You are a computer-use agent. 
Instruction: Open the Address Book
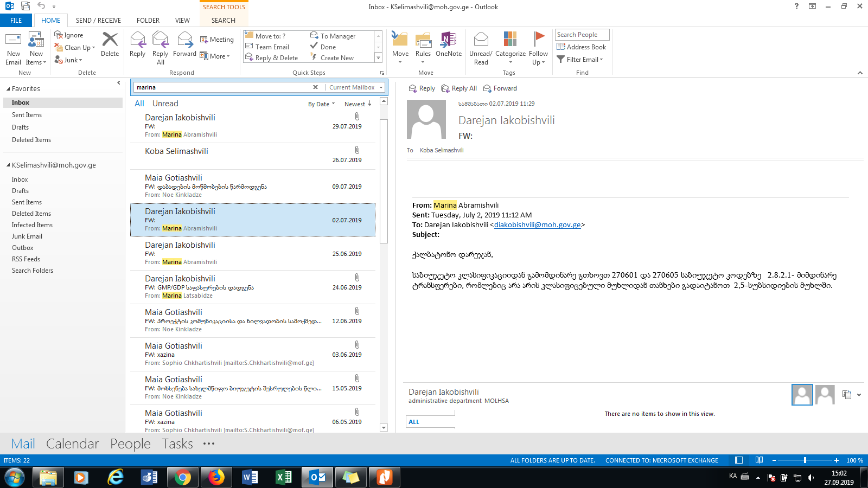point(582,47)
